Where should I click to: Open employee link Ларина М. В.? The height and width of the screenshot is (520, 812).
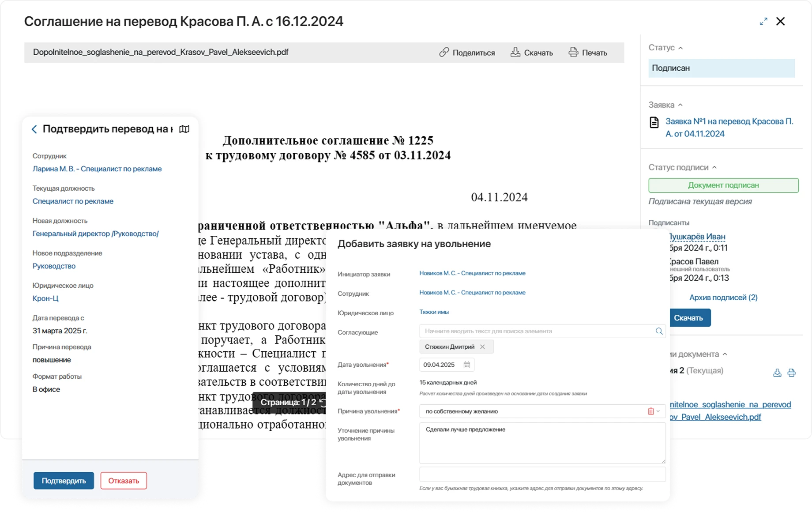tap(97, 169)
